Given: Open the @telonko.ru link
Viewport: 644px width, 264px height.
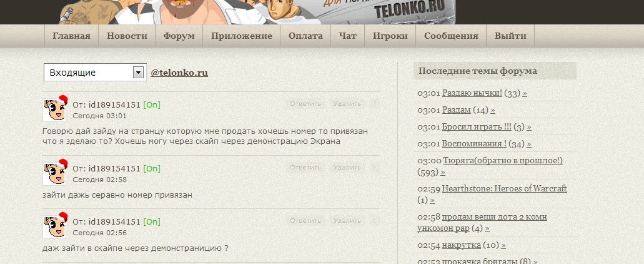Looking at the screenshot, I should coord(179,73).
